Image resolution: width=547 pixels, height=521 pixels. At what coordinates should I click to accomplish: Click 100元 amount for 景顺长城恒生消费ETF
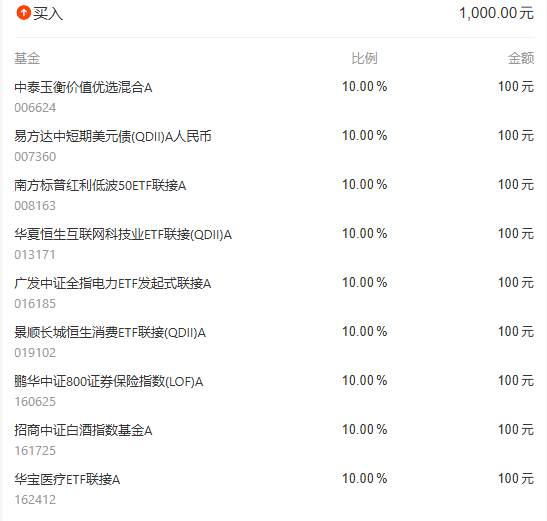516,332
